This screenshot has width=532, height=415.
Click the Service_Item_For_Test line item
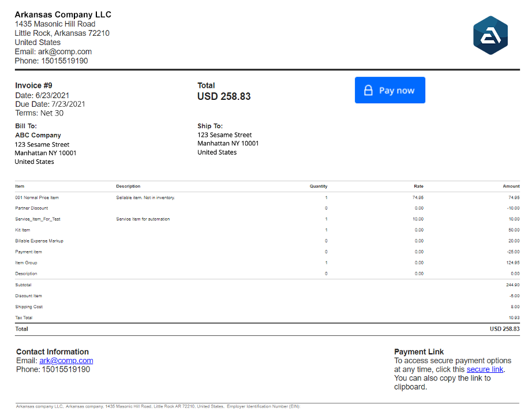pyautogui.click(x=38, y=219)
